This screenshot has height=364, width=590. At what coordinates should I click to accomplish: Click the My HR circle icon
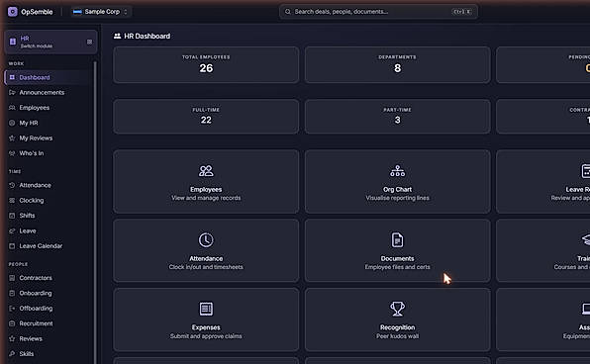pos(12,123)
